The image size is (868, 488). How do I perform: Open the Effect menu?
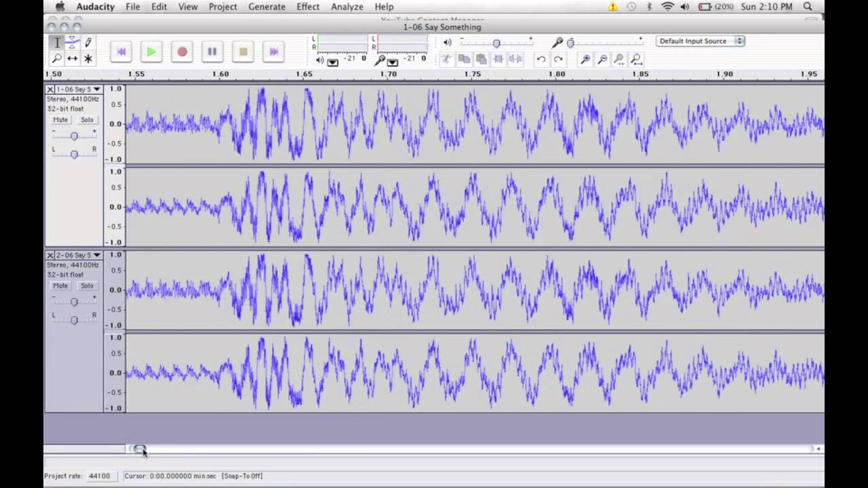308,7
